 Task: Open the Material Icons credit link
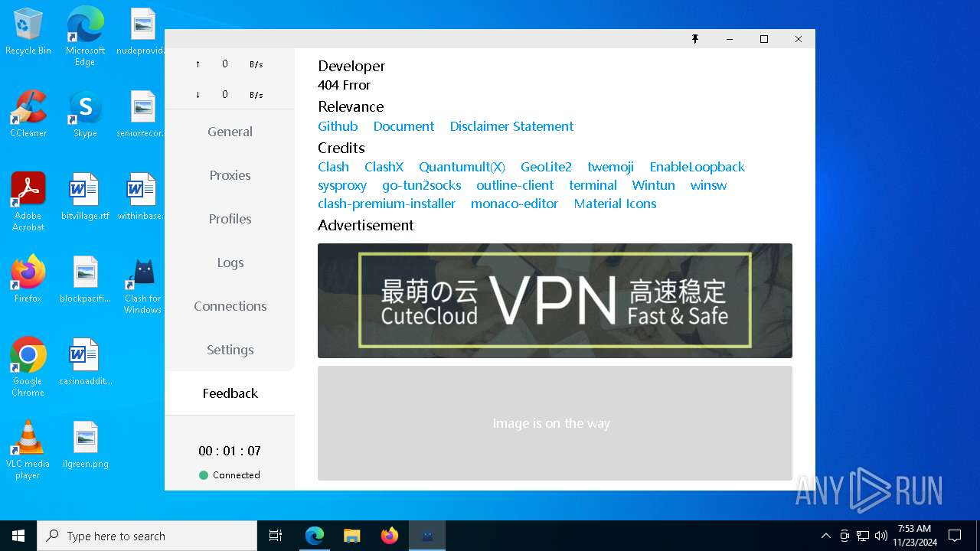[615, 204]
